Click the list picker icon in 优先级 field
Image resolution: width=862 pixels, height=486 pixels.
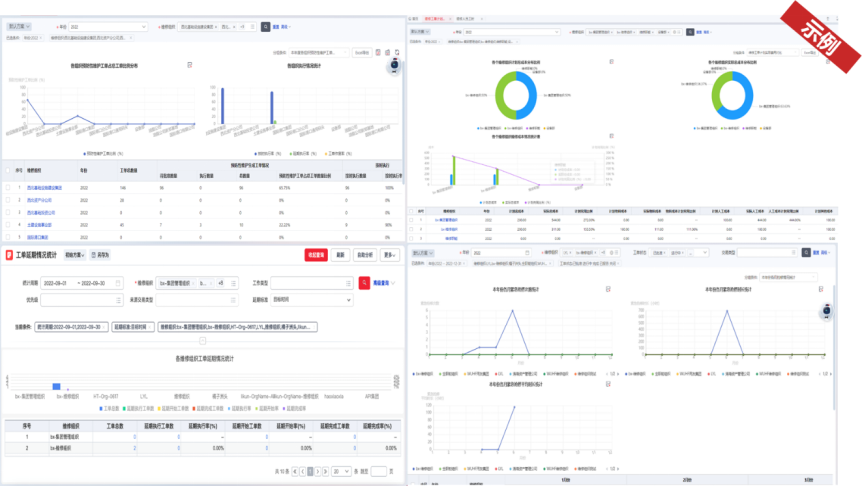[118, 300]
